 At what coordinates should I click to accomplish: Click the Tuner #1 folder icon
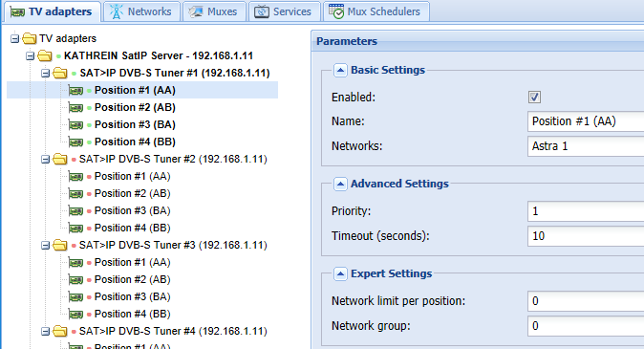60,74
